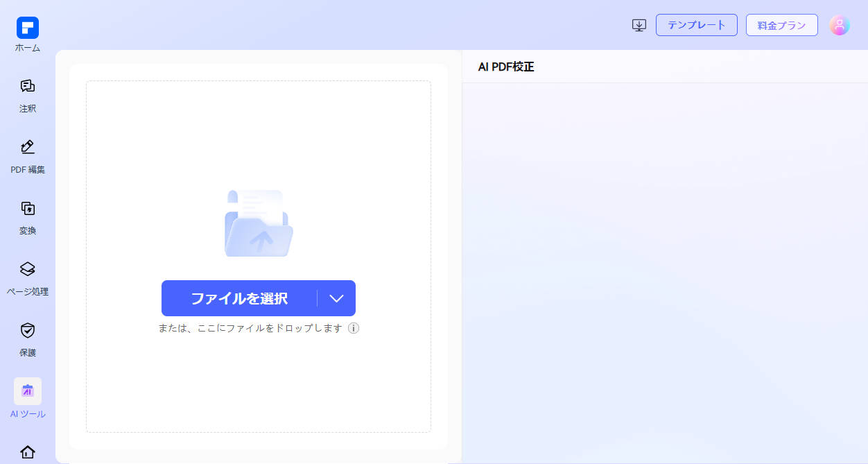Select the AI ツール sidebar item
Screen dimensions: 868x464
click(28, 399)
